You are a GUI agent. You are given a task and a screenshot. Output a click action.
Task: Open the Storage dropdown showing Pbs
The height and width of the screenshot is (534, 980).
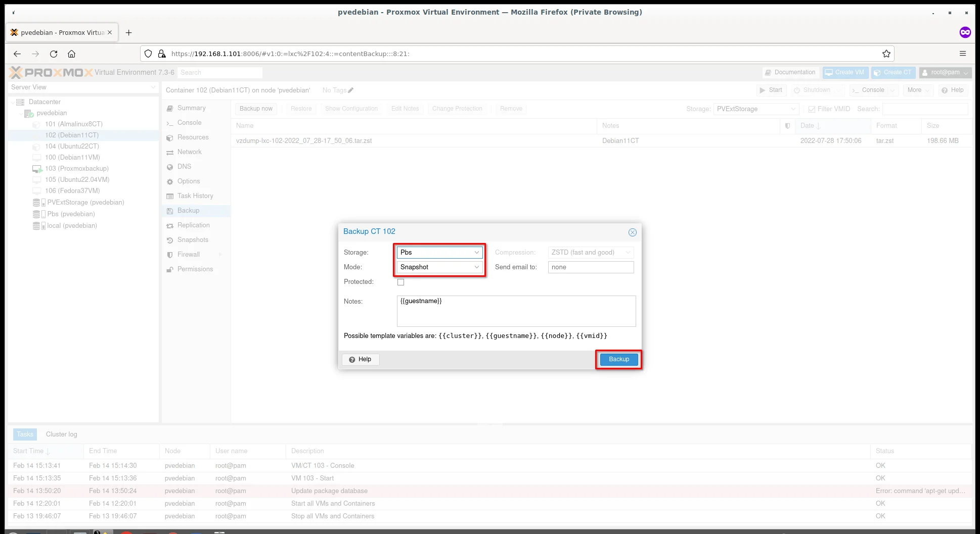point(439,253)
